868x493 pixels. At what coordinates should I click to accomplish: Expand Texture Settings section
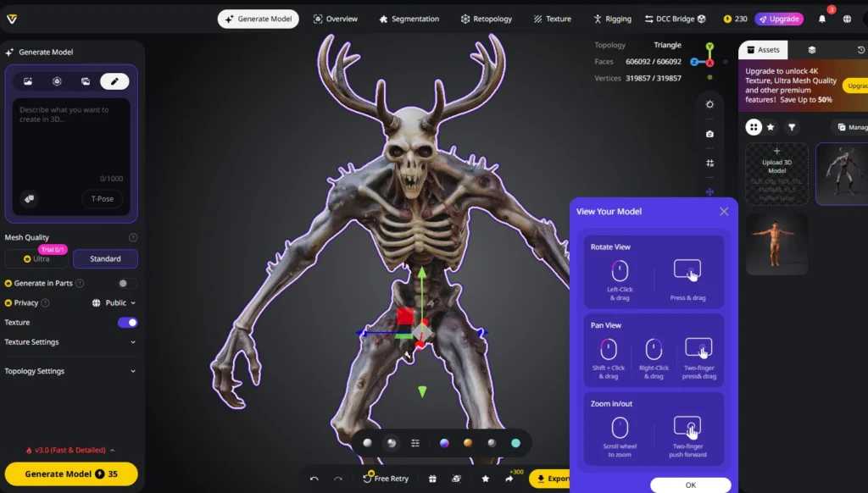(x=133, y=342)
